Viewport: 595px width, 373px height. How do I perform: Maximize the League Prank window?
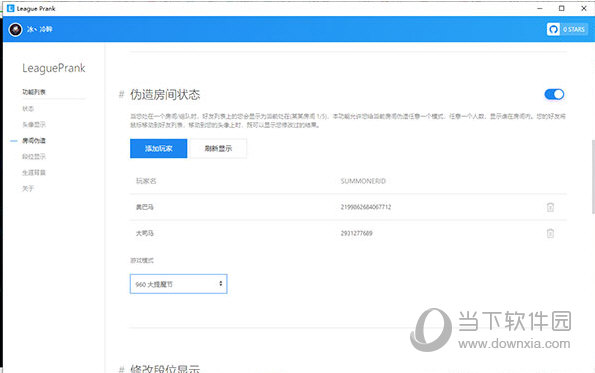(562, 8)
